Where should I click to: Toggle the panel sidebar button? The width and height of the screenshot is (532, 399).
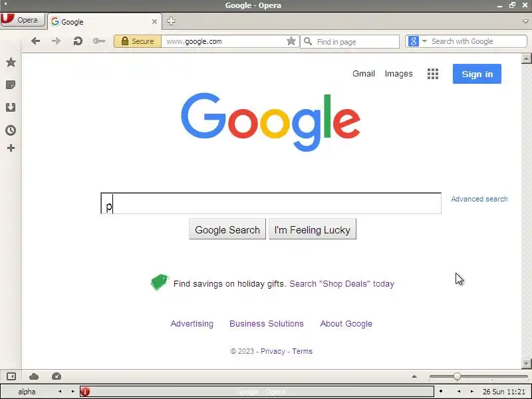(11, 376)
